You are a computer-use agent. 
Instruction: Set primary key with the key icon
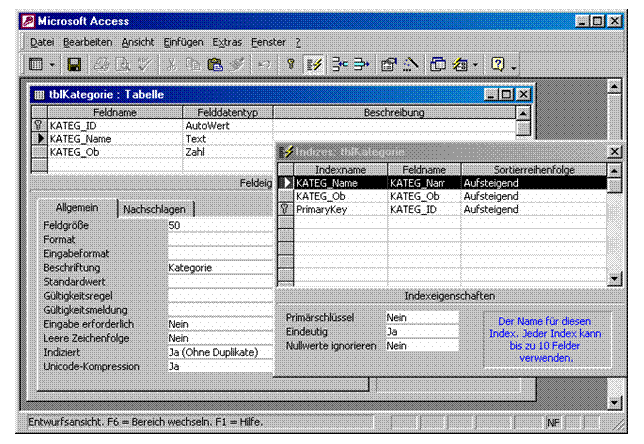[291, 64]
